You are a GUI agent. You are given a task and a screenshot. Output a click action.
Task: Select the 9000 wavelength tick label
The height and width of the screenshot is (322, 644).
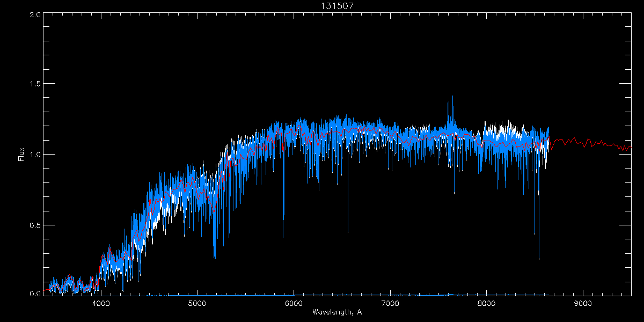tap(583, 303)
